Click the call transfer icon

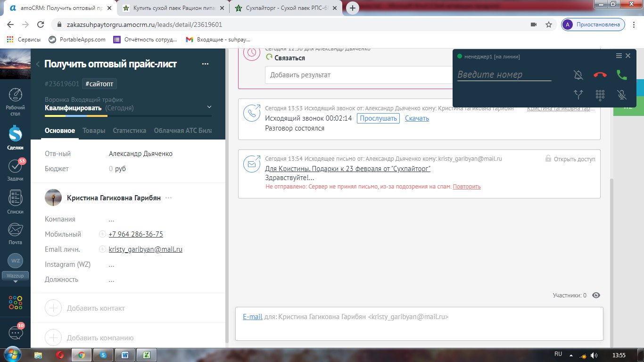(x=578, y=95)
